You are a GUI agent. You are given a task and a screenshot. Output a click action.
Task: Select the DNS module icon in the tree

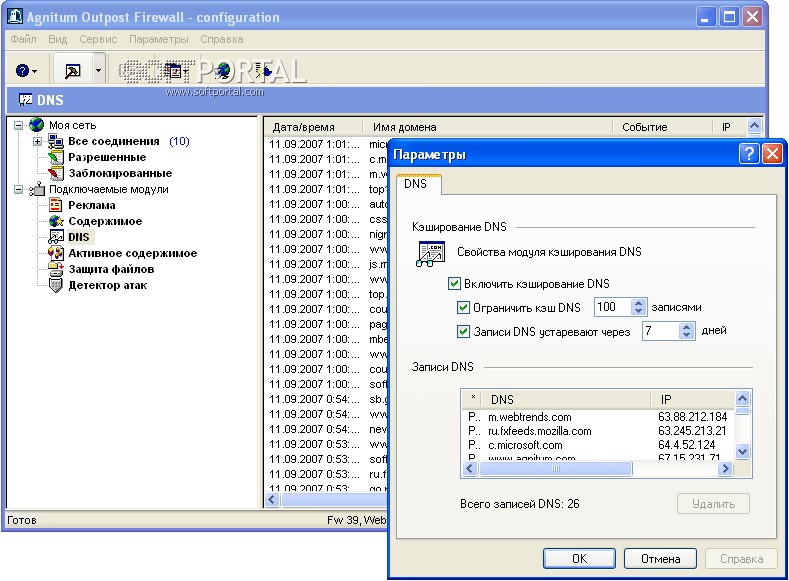[55, 237]
